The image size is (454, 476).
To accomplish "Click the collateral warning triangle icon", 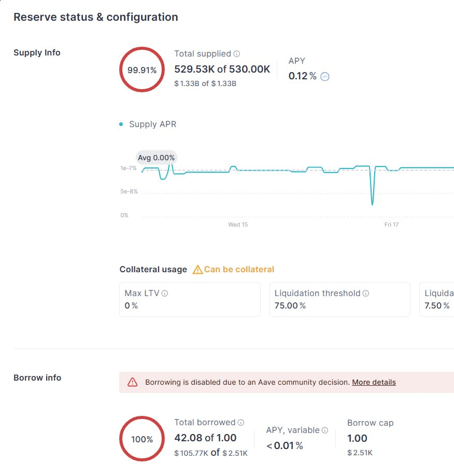I will pyautogui.click(x=197, y=270).
